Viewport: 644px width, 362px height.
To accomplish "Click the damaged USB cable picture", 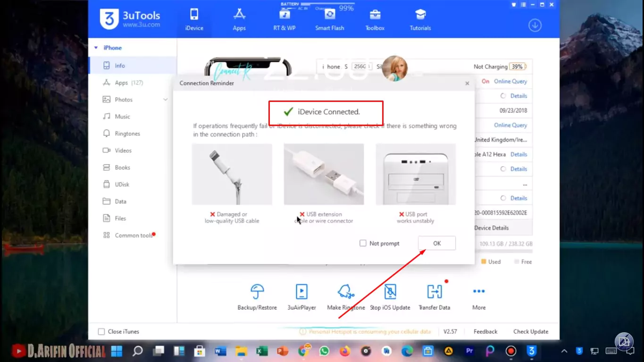I will click(x=232, y=174).
